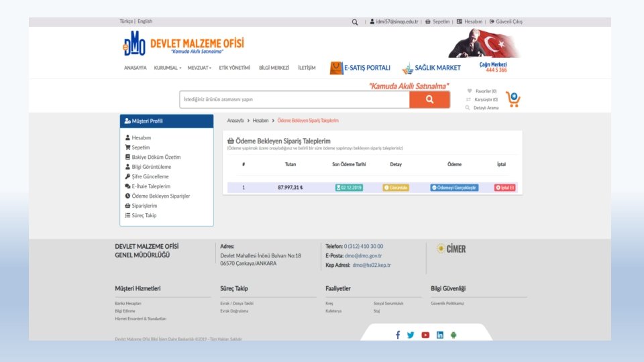
Task: Open Evrak Doğrulama footer link
Action: click(234, 311)
